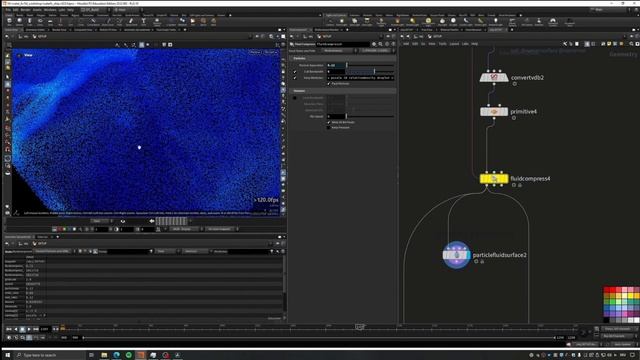Open the Layout menu in network editor
This screenshot has width=640, height=360.
[454, 44]
